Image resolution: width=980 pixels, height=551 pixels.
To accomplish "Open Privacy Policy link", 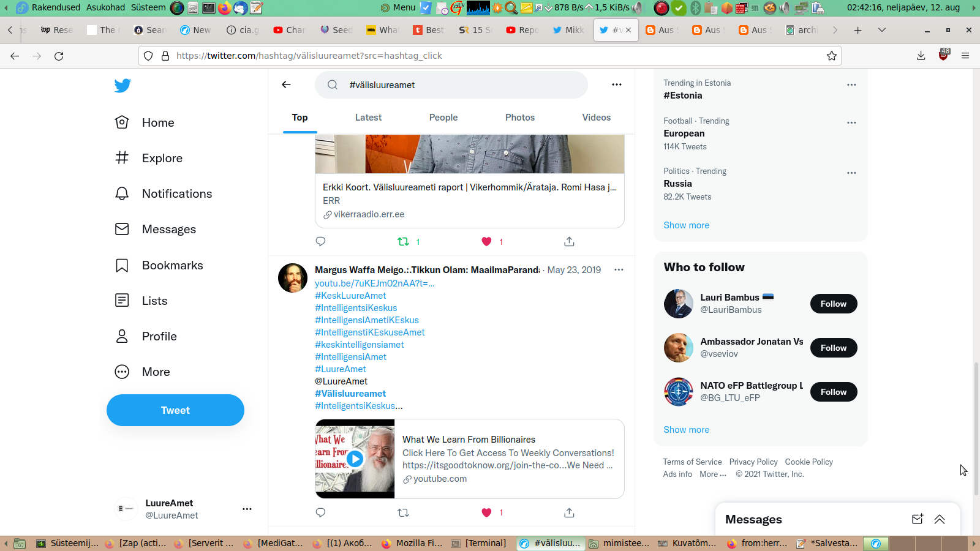I will pyautogui.click(x=753, y=462).
